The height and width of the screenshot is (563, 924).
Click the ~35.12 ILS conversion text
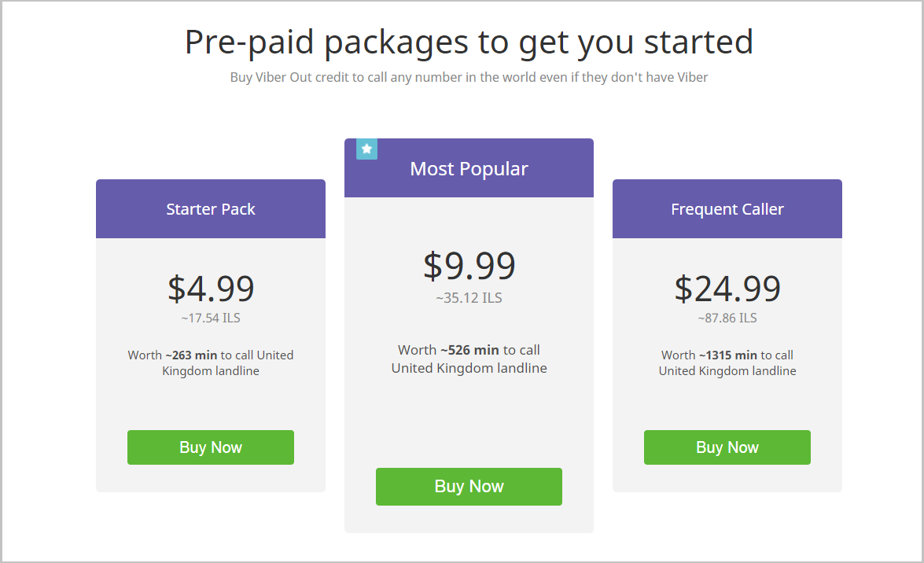pyautogui.click(x=469, y=298)
